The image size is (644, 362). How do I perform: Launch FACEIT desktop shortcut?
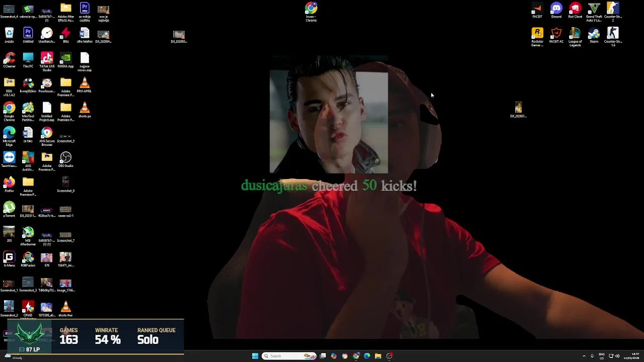pyautogui.click(x=537, y=11)
